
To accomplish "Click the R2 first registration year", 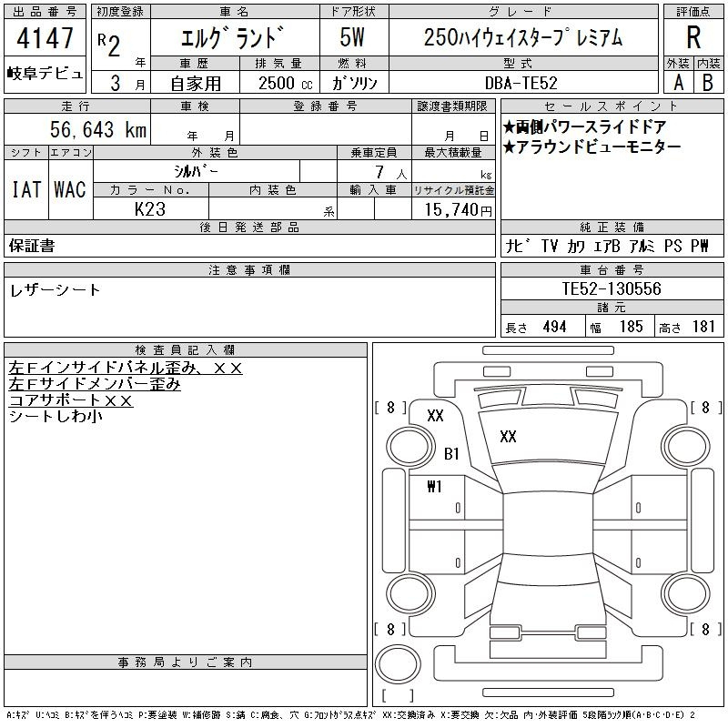I will click(x=109, y=45).
